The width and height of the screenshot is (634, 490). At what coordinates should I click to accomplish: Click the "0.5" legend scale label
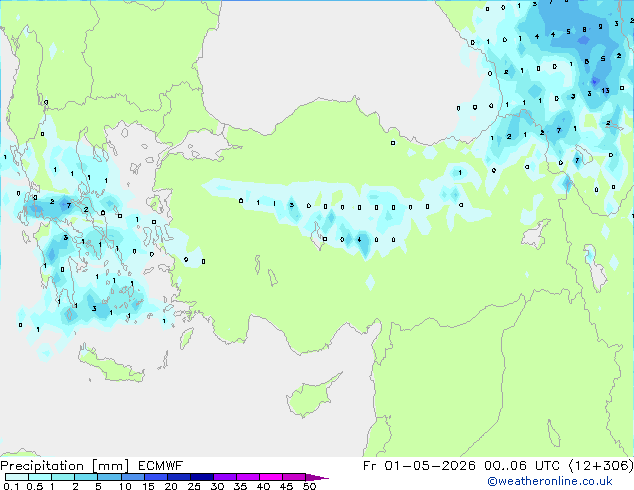[35, 486]
